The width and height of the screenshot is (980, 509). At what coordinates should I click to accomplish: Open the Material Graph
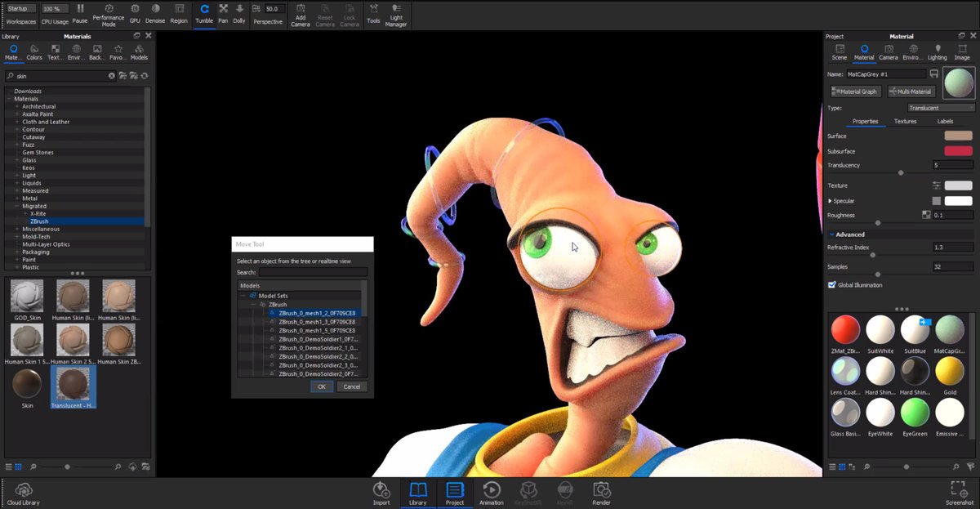click(x=856, y=92)
